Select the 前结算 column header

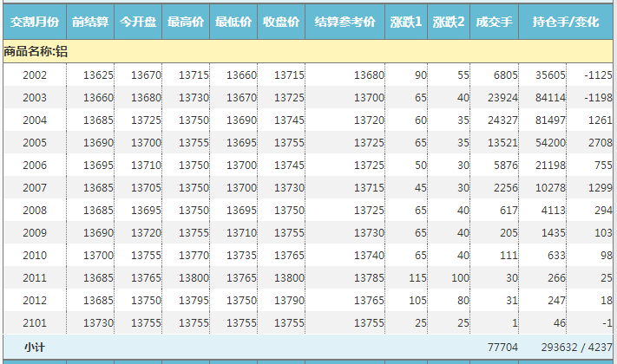click(x=90, y=21)
